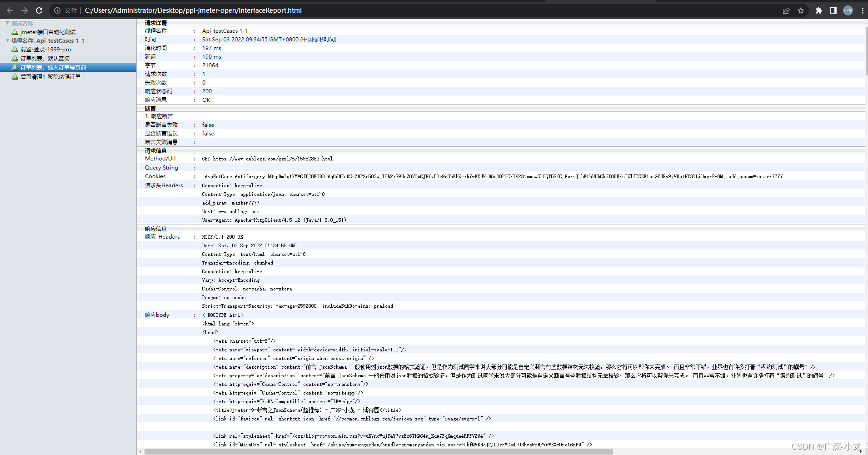
Task: Toggle the browser side panel
Action: 833,10
